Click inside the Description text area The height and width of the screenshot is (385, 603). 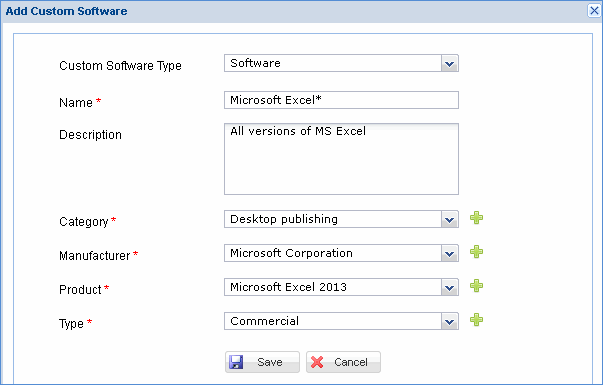pyautogui.click(x=341, y=159)
